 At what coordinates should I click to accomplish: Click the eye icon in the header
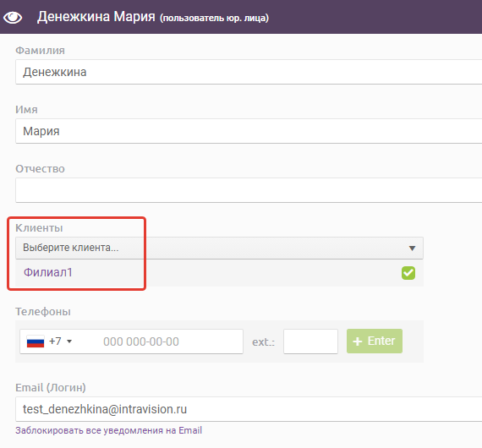click(x=13, y=17)
